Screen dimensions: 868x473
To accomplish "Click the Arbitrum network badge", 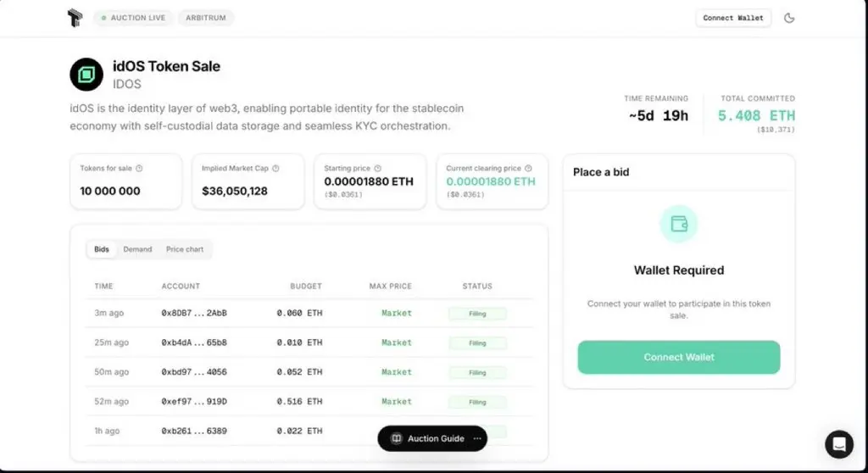I will (x=206, y=18).
